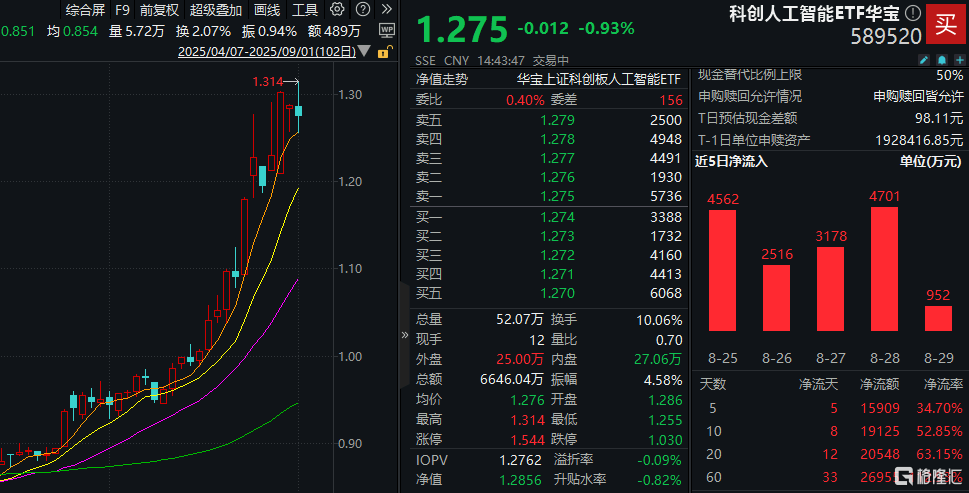Click the 买三 price 1.272

pos(557,255)
